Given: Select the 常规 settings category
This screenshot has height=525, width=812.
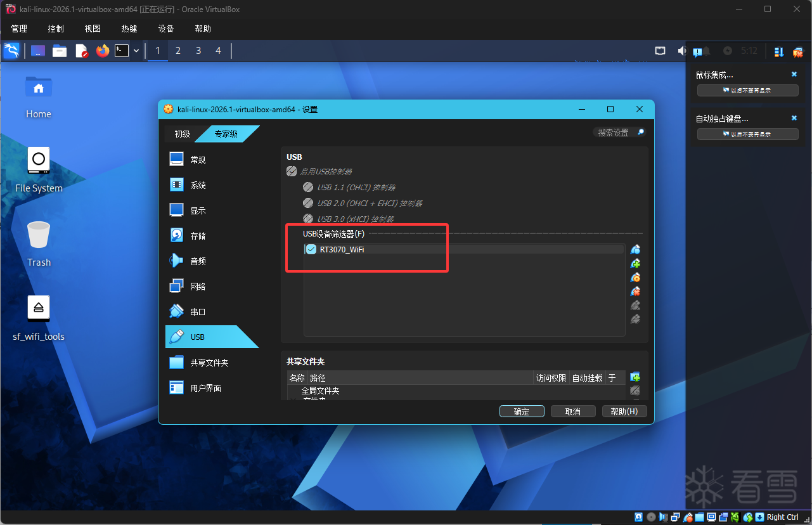Looking at the screenshot, I should click(x=212, y=160).
